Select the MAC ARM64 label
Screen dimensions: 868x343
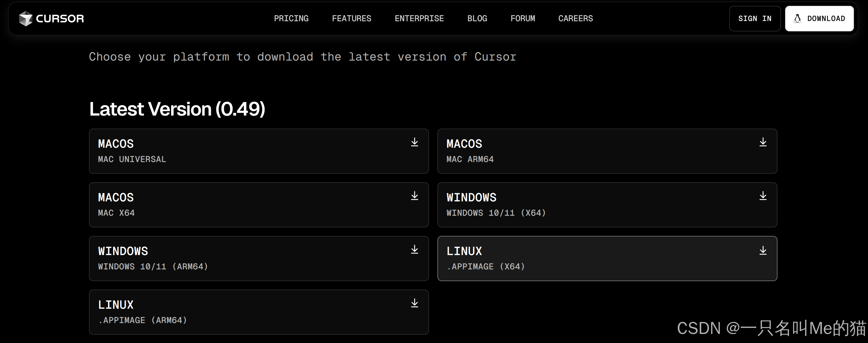point(470,159)
